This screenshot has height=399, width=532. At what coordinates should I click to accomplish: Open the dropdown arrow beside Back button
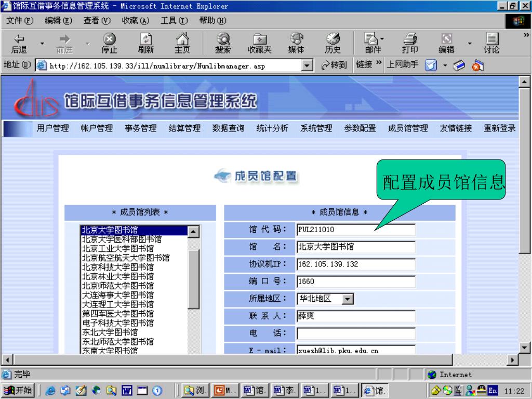pyautogui.click(x=42, y=44)
